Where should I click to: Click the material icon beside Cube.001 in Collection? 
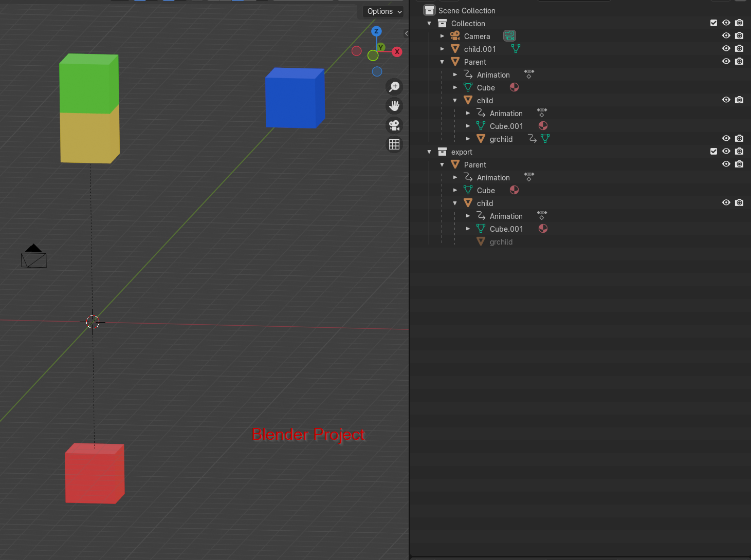543,126
